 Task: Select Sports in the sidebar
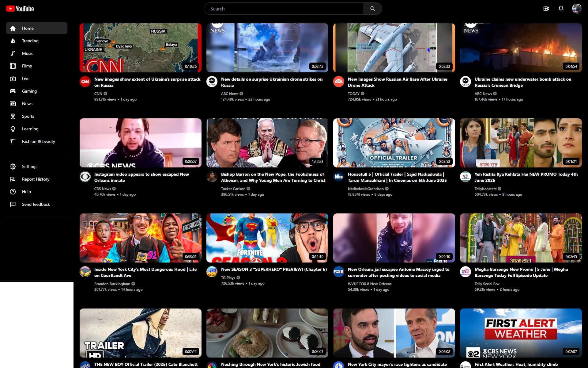[37, 116]
